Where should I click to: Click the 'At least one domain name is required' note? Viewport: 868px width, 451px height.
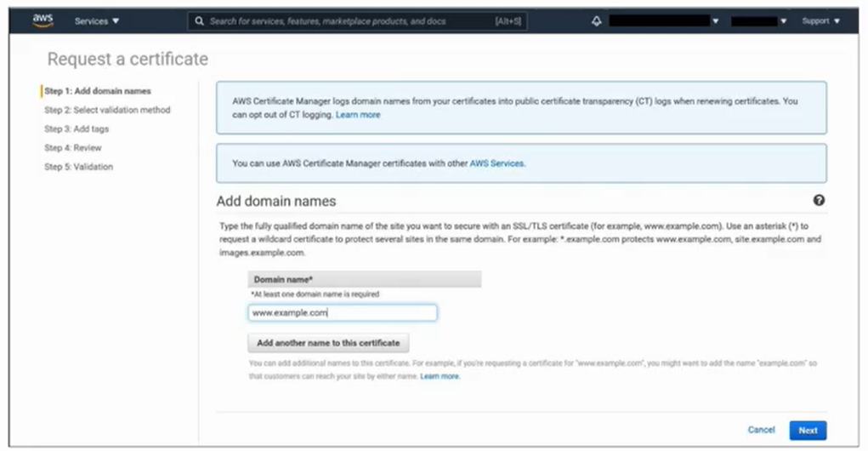pyautogui.click(x=315, y=294)
